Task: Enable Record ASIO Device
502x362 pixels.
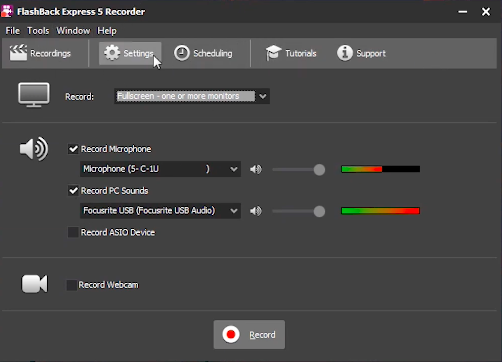Action: click(x=73, y=232)
